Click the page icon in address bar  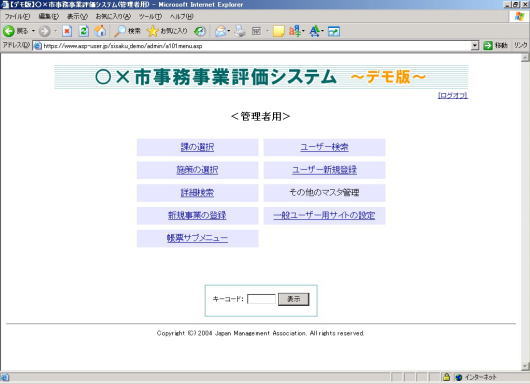click(38, 46)
